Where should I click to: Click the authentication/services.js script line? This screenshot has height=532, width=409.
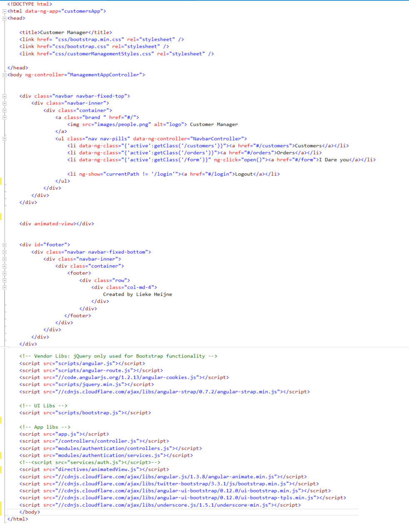coord(106,455)
